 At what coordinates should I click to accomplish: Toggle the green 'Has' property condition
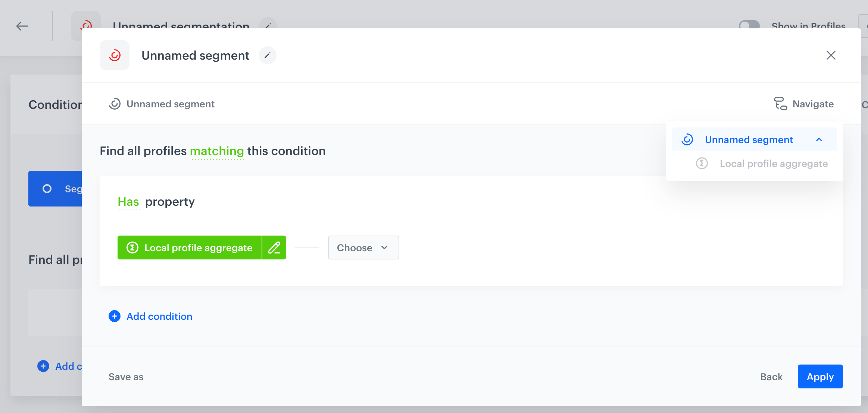[x=128, y=202]
